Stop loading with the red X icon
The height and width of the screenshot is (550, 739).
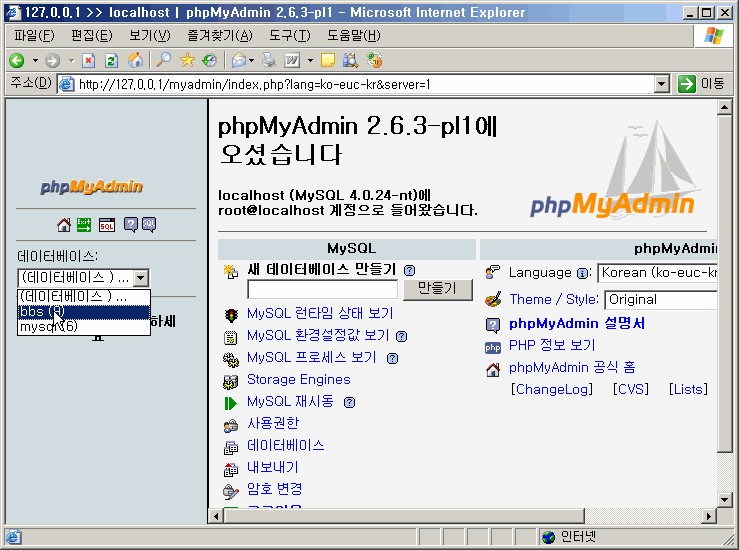click(88, 60)
